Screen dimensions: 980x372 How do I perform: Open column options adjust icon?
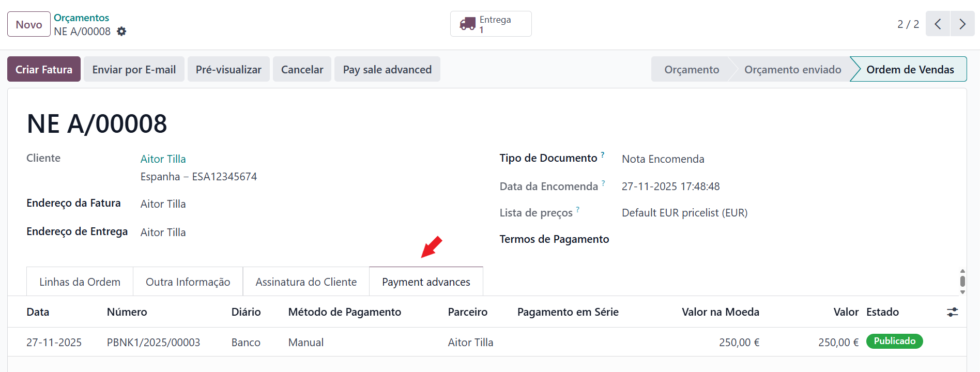[x=952, y=312]
